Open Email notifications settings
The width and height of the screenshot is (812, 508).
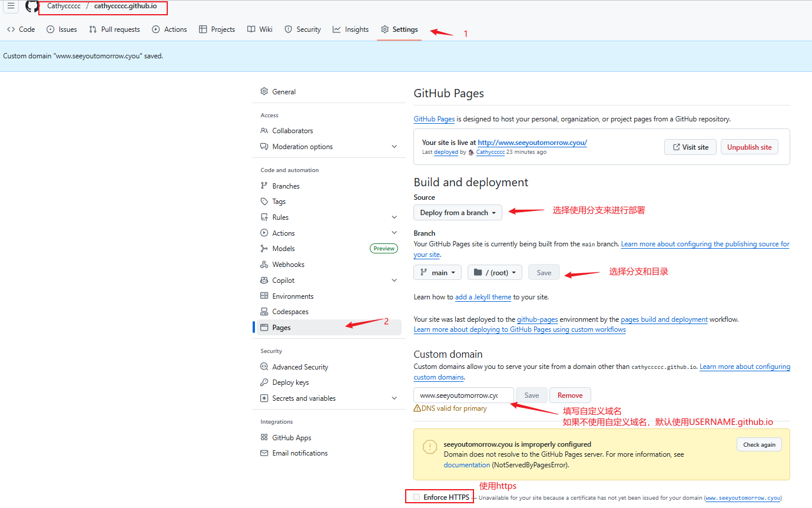pos(300,453)
